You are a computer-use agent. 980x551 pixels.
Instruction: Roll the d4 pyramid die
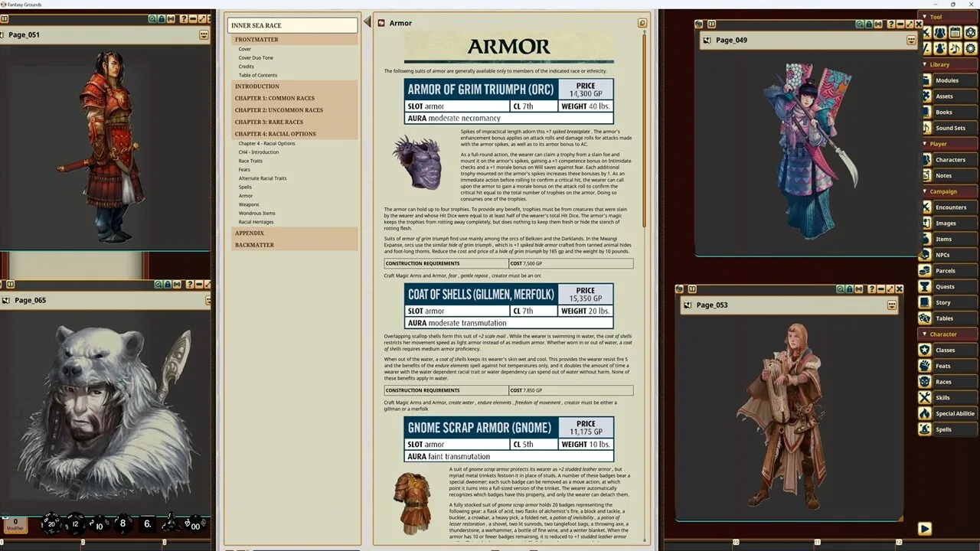tap(171, 523)
